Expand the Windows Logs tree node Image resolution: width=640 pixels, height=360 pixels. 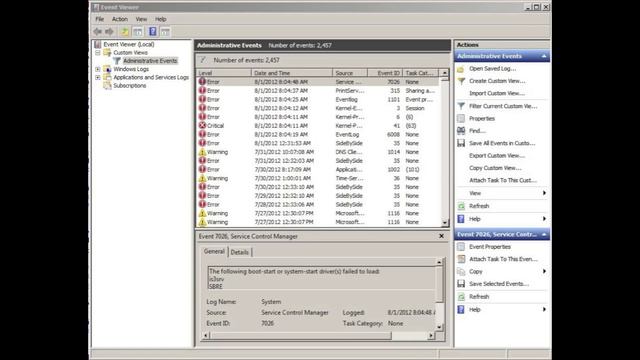pyautogui.click(x=98, y=69)
